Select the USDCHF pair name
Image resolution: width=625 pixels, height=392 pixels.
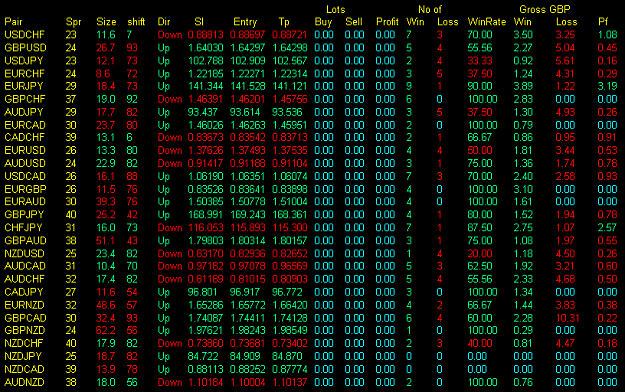(x=25, y=35)
